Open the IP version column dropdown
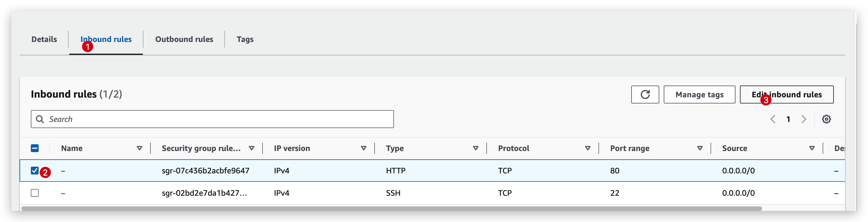 coord(364,148)
